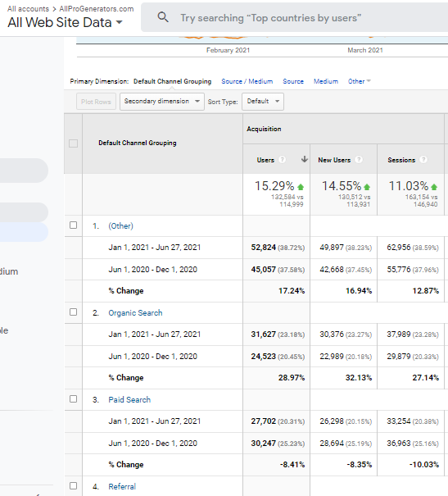Click AllProGenerators.com breadcrumb
This screenshot has height=496, width=448.
tap(97, 9)
